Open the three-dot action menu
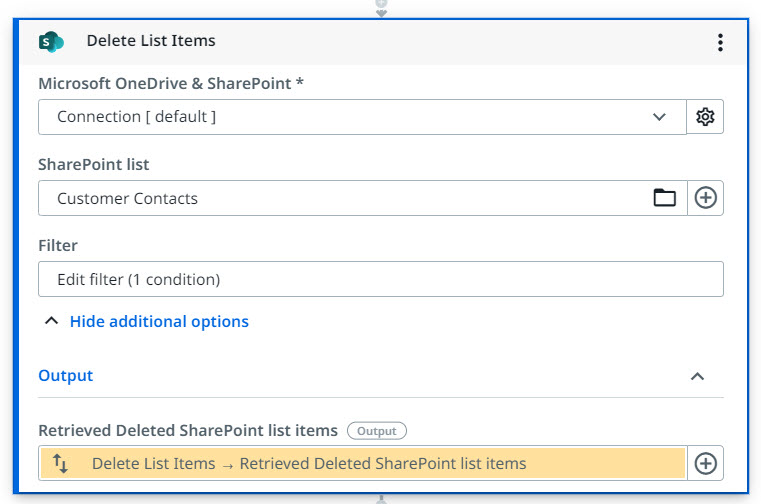The image size is (761, 504). click(x=720, y=42)
